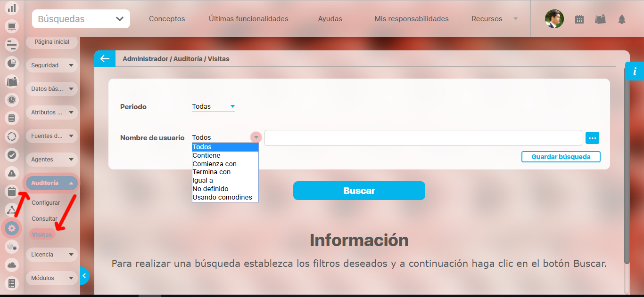This screenshot has height=297, width=644.
Task: Choose 'Usando comodines' option
Action: click(x=222, y=197)
